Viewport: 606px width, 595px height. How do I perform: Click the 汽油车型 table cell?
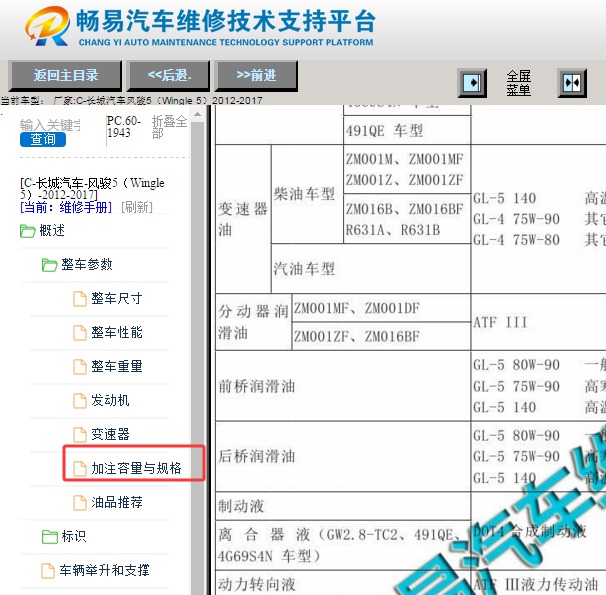coord(371,269)
